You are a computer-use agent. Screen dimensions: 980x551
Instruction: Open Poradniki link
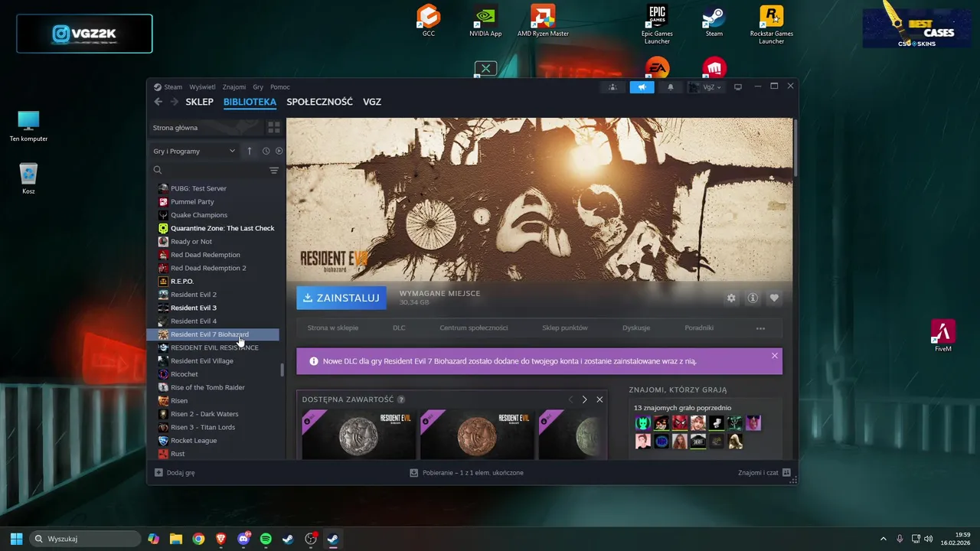pyautogui.click(x=699, y=328)
